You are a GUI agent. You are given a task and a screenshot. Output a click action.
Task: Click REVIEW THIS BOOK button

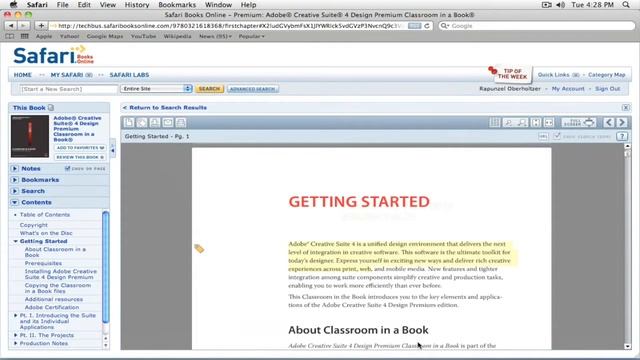80,157
